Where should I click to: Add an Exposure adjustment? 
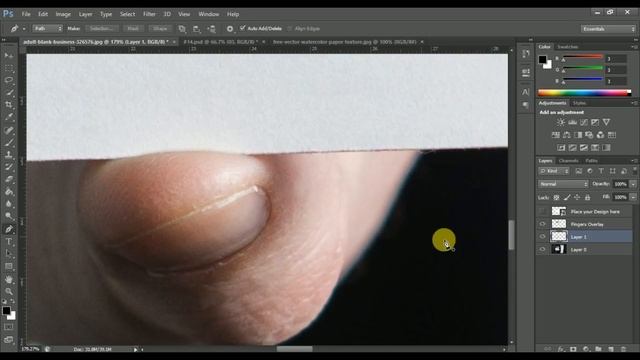point(595,122)
